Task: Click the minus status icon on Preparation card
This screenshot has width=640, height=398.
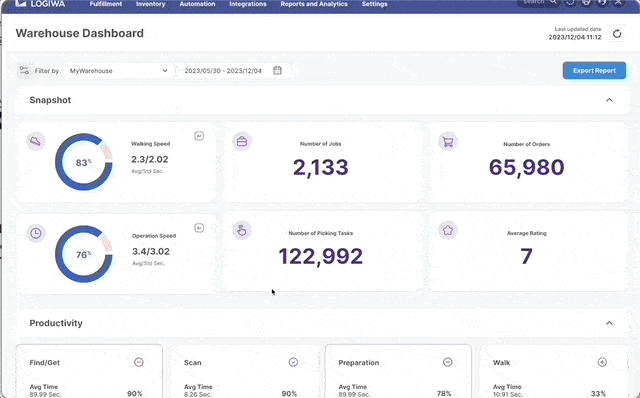Action: (448, 362)
